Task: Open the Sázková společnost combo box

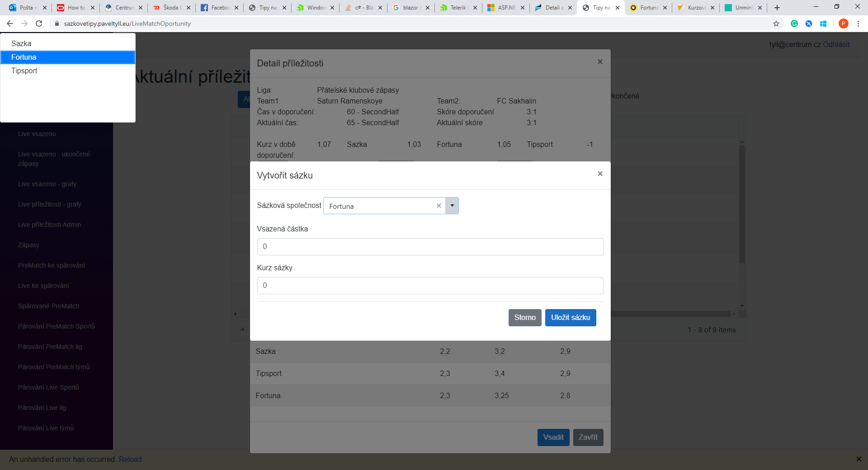Action: point(391,206)
